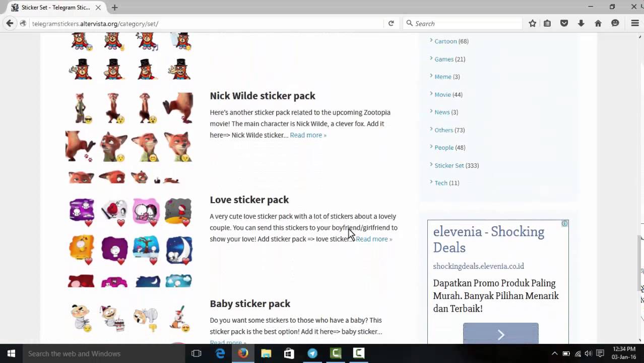Viewport: 644px width, 363px height.
Task: Click the ad arrow button
Action: 500,334
